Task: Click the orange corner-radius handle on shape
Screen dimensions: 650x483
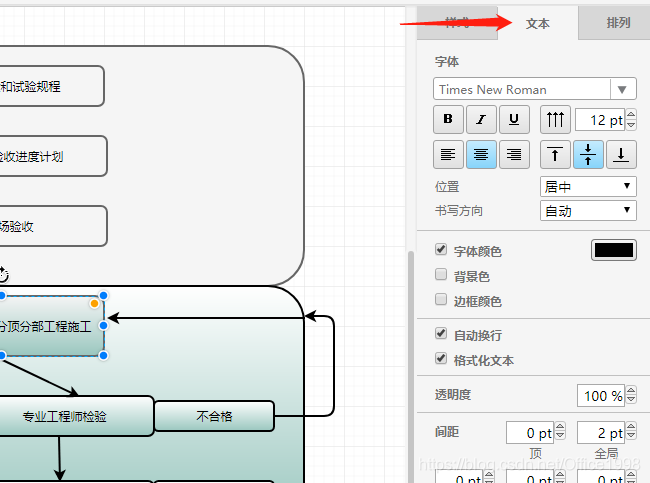Action: [x=94, y=303]
